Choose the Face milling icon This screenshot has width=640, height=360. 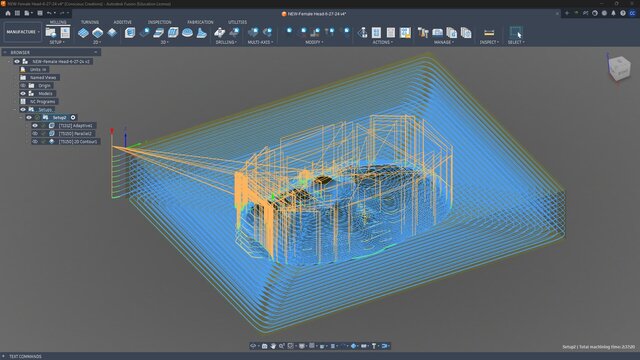click(112, 33)
